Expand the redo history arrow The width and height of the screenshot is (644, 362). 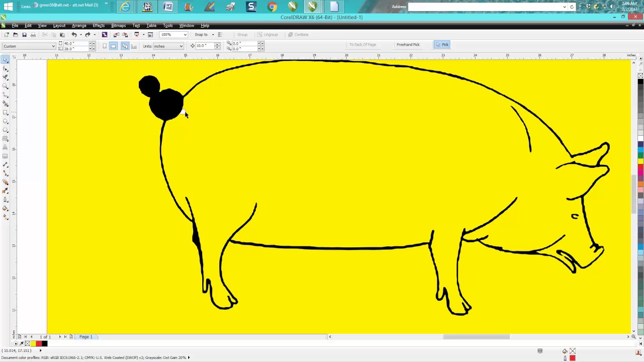94,35
